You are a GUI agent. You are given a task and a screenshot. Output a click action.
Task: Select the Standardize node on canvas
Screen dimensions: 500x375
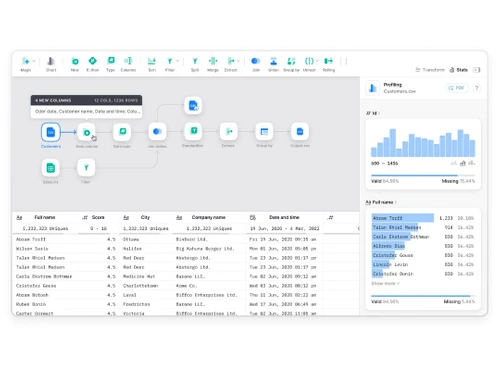pyautogui.click(x=193, y=131)
